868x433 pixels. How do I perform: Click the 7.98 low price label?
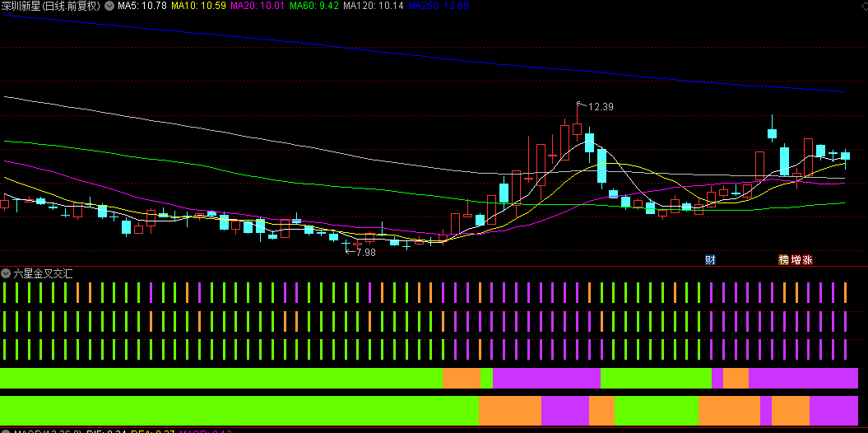[365, 253]
